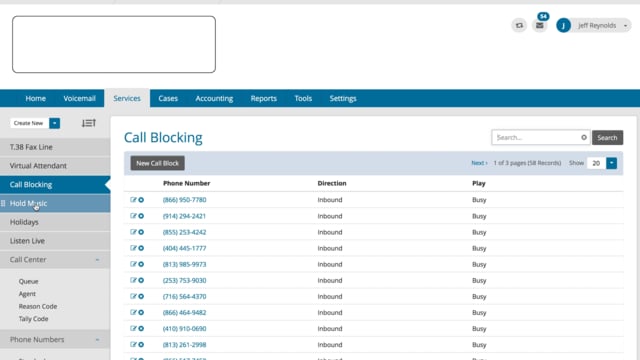Image resolution: width=640 pixels, height=360 pixels.
Task: Open phone number (404) 445-1777 link
Action: tap(184, 248)
